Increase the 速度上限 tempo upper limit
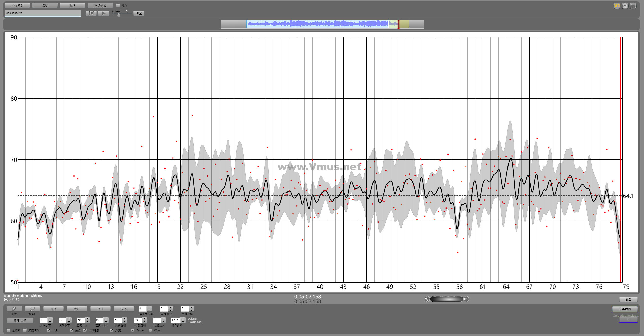This screenshot has width=644, height=336. [x=106, y=319]
